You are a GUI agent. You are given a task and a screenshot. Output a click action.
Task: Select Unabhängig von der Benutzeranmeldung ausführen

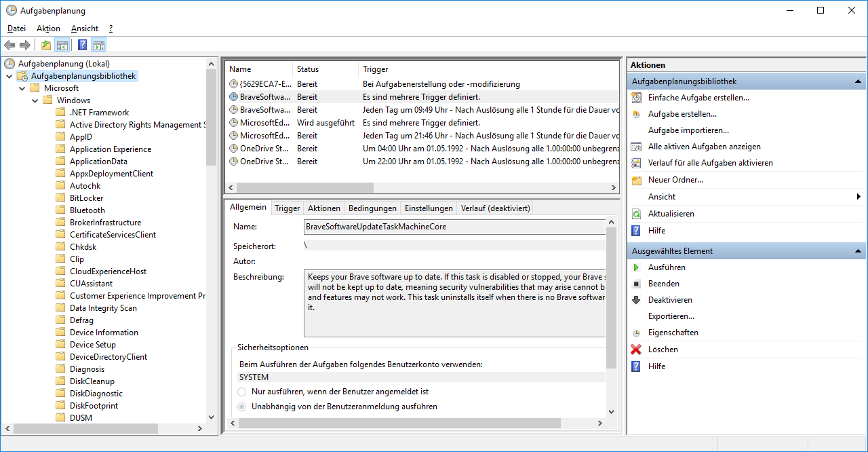click(x=242, y=407)
